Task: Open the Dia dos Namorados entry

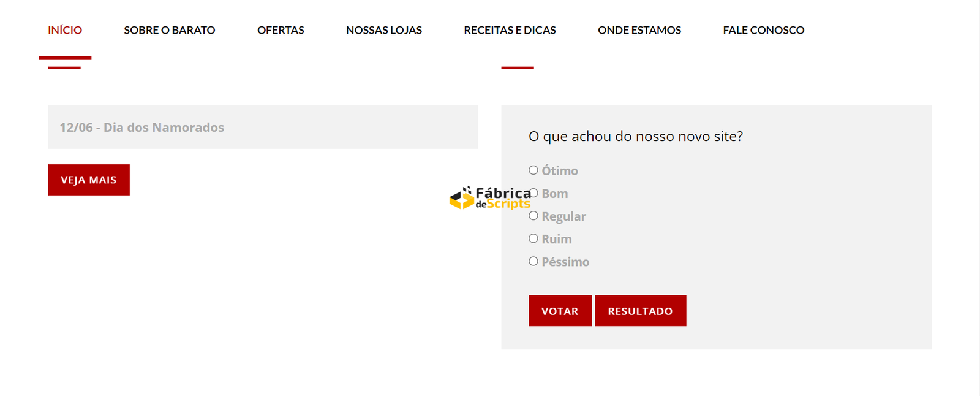Action: [142, 128]
